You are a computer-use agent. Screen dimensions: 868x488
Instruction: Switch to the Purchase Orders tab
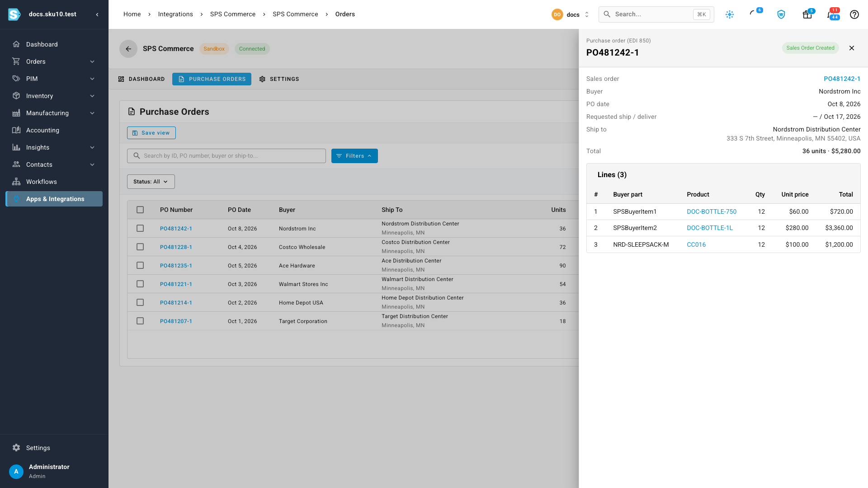(x=212, y=79)
